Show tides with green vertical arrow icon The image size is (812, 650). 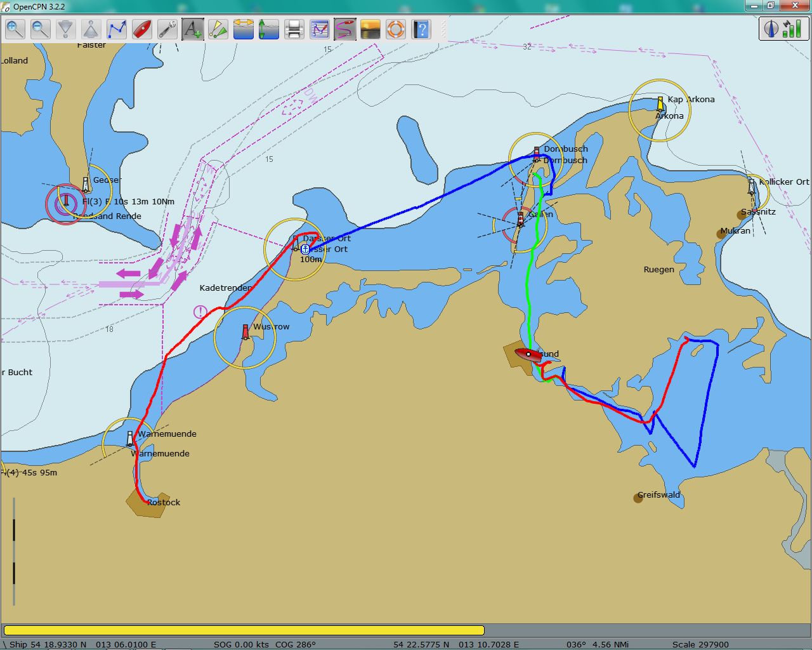click(269, 29)
